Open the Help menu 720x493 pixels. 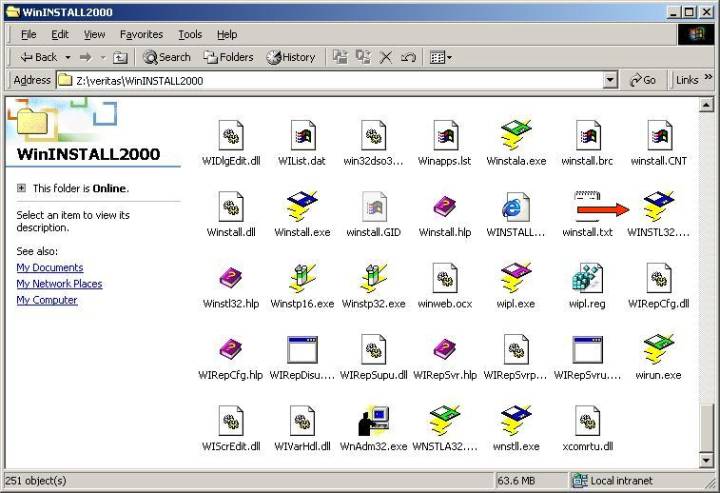tap(227, 34)
